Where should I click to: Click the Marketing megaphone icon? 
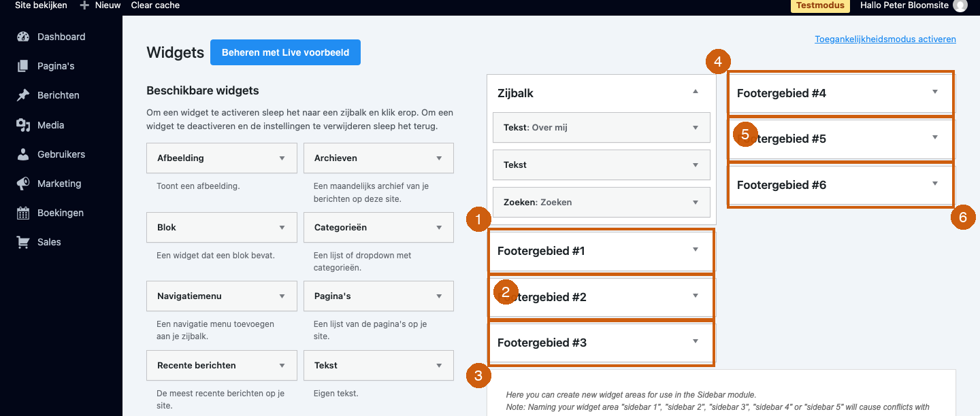coord(23,184)
